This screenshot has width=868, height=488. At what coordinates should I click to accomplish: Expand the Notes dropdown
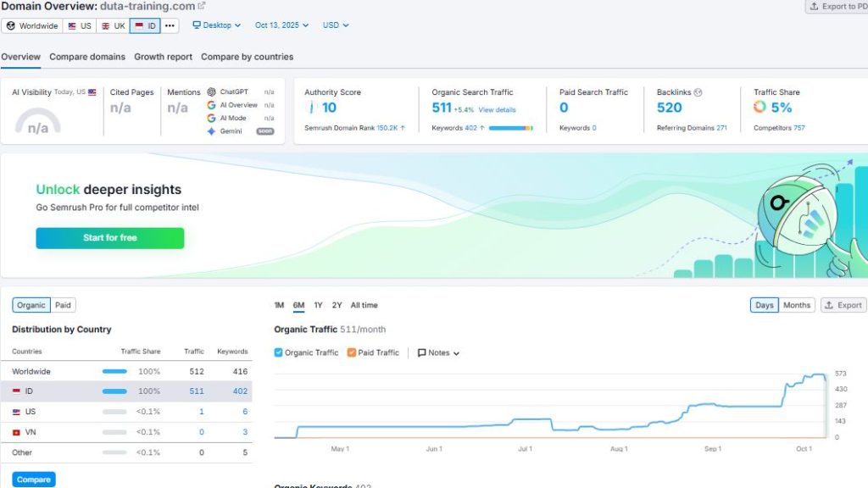pyautogui.click(x=438, y=352)
